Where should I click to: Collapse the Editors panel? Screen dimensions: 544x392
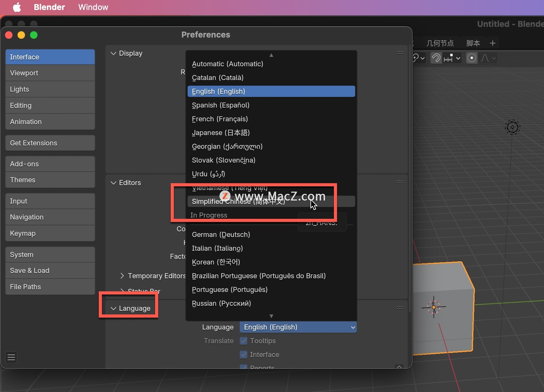[x=113, y=183]
